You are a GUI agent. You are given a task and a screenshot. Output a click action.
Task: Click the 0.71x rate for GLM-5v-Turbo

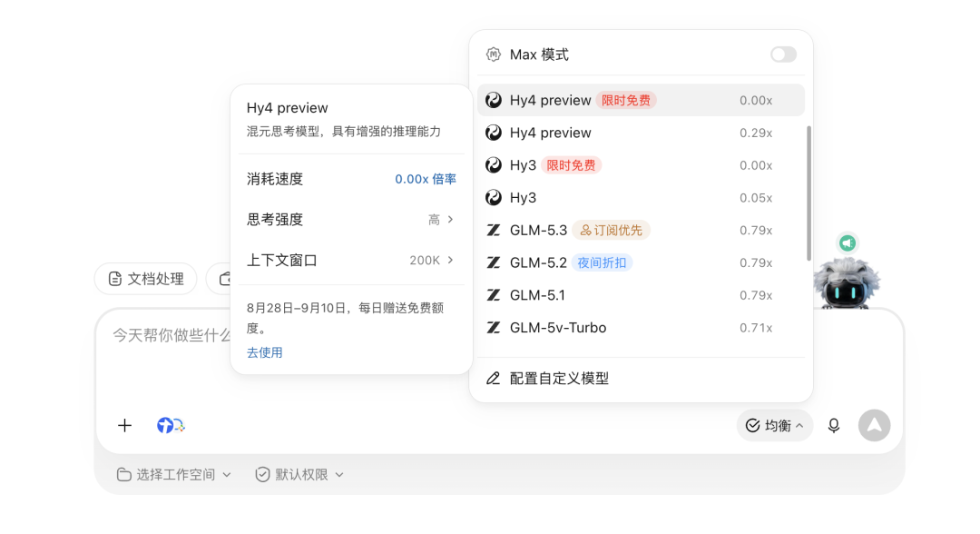tap(756, 328)
